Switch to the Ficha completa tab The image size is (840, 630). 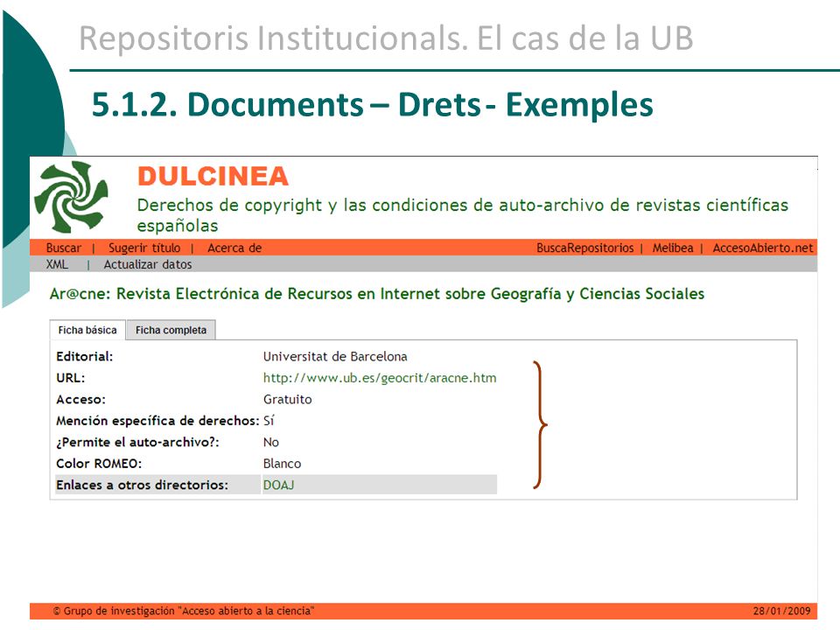[x=171, y=330]
